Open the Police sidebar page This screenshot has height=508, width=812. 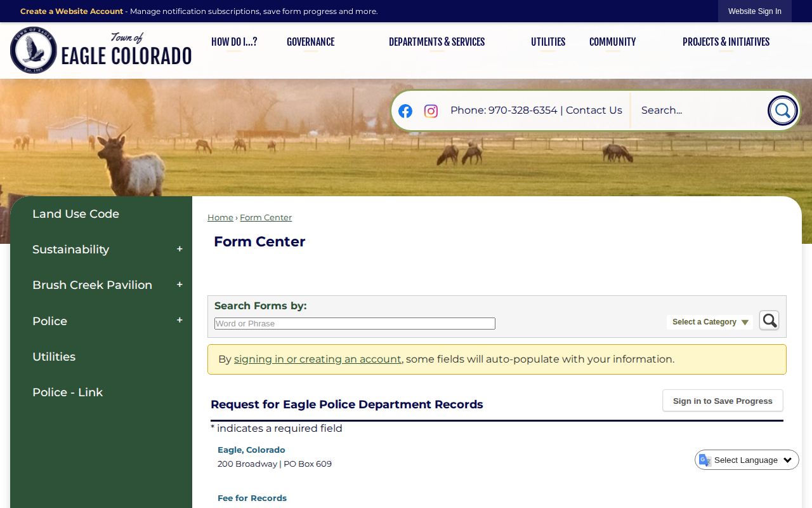49,321
